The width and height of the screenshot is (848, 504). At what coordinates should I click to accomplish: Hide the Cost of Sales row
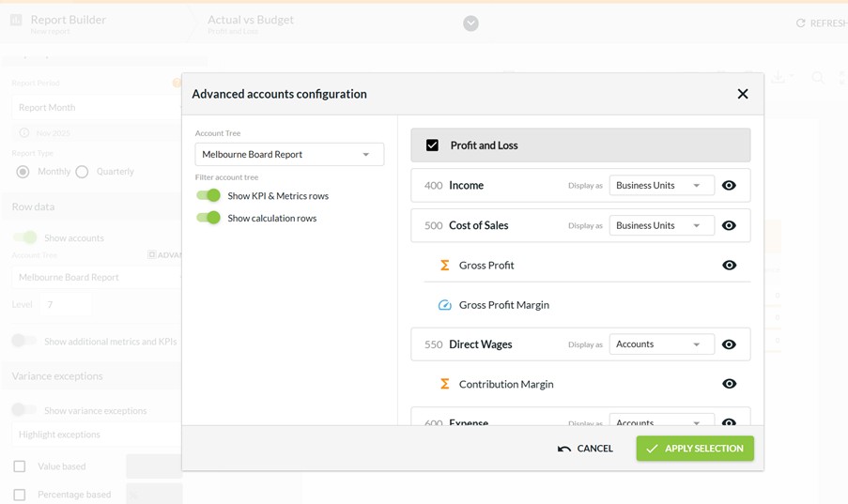tap(729, 225)
